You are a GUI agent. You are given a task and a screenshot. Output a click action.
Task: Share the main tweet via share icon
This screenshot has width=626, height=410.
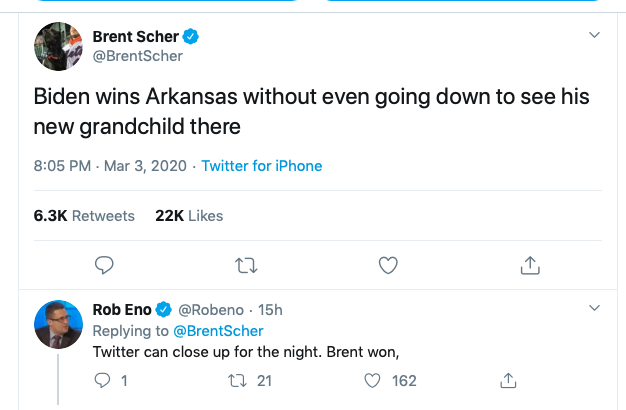tap(530, 265)
